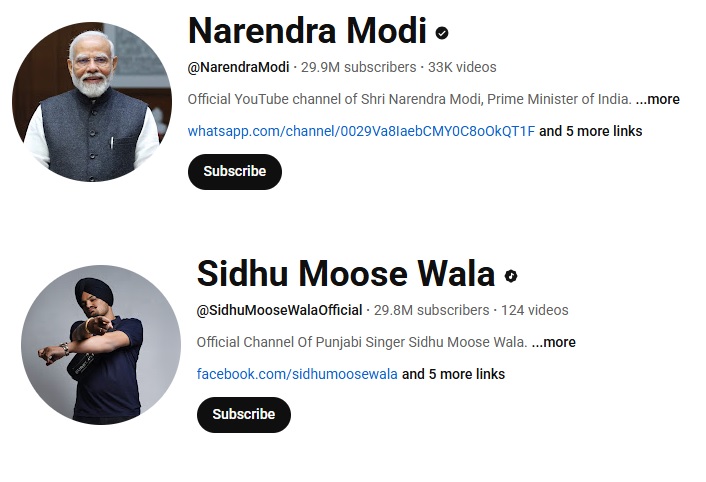Subscribe to the Sidhu Moose Wala channel
Image resolution: width=706 pixels, height=482 pixels.
[x=244, y=414]
